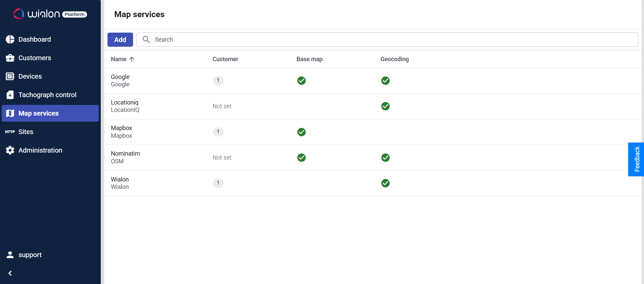Click Locationiq's Geocoding green checkmark
The width and height of the screenshot is (644, 284).
point(385,106)
